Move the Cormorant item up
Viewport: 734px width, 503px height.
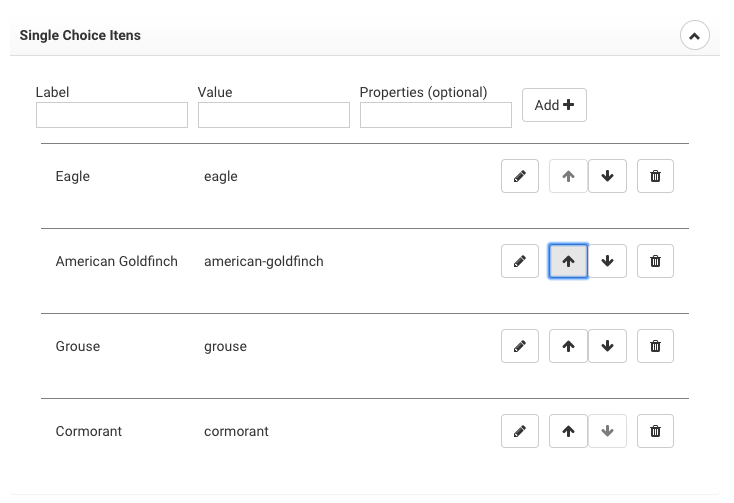pos(568,431)
